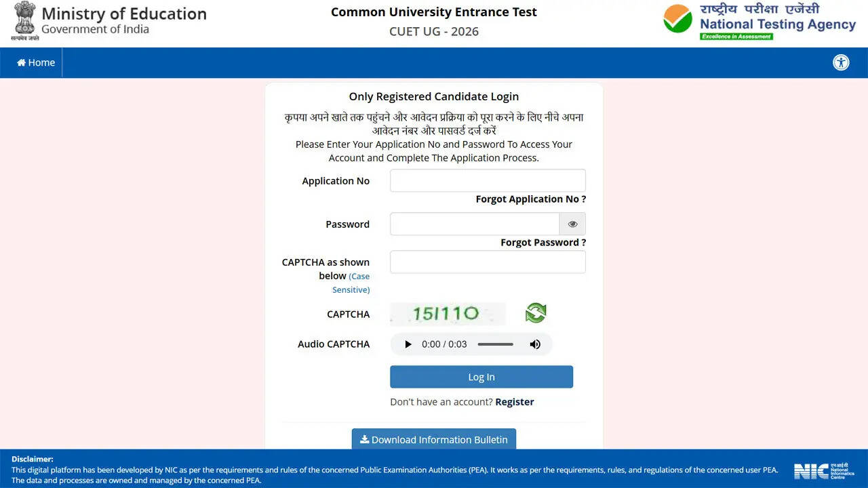This screenshot has height=488, width=868.
Task: Click the CAPTCHA text entry field
Action: pos(488,262)
